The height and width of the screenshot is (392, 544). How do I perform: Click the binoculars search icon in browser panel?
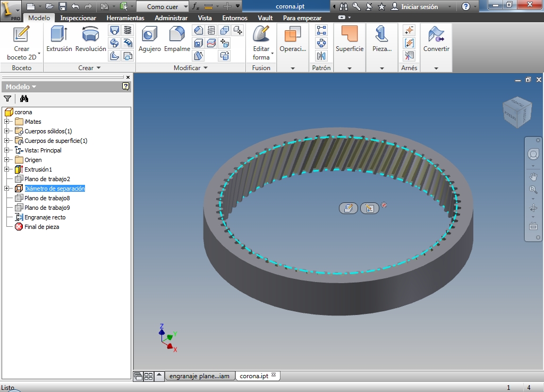(x=24, y=98)
